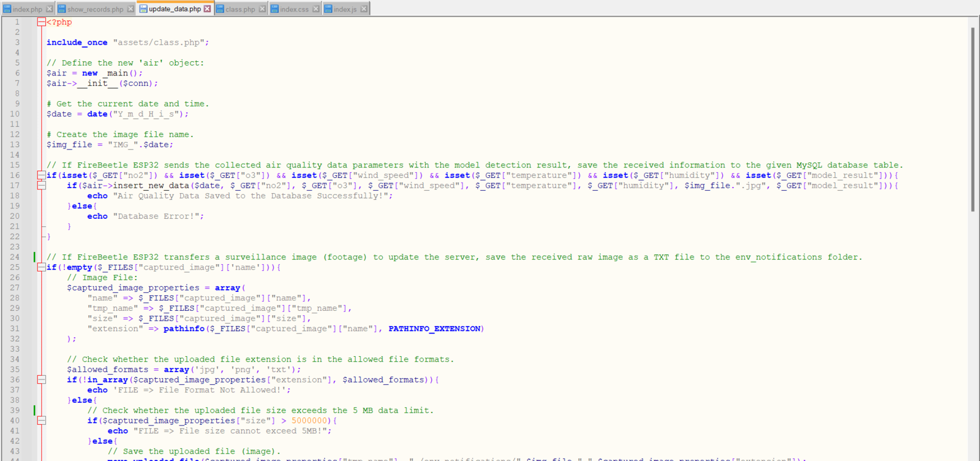Close the index.js tab
The image size is (980, 461).
click(364, 9)
